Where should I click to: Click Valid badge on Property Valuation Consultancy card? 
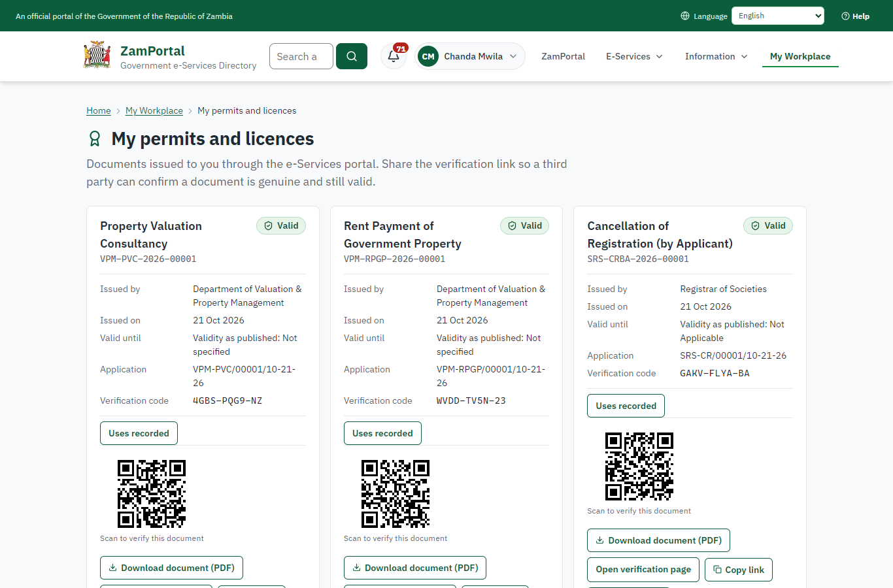click(x=281, y=226)
